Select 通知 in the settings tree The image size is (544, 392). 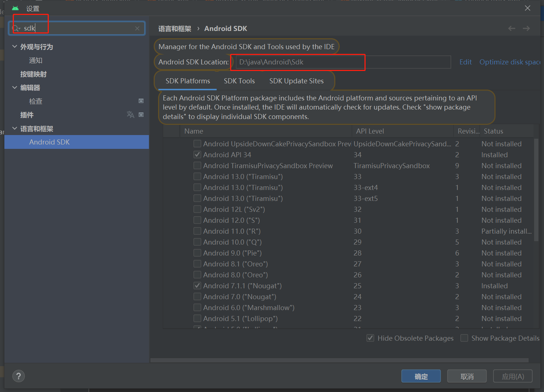click(x=36, y=60)
